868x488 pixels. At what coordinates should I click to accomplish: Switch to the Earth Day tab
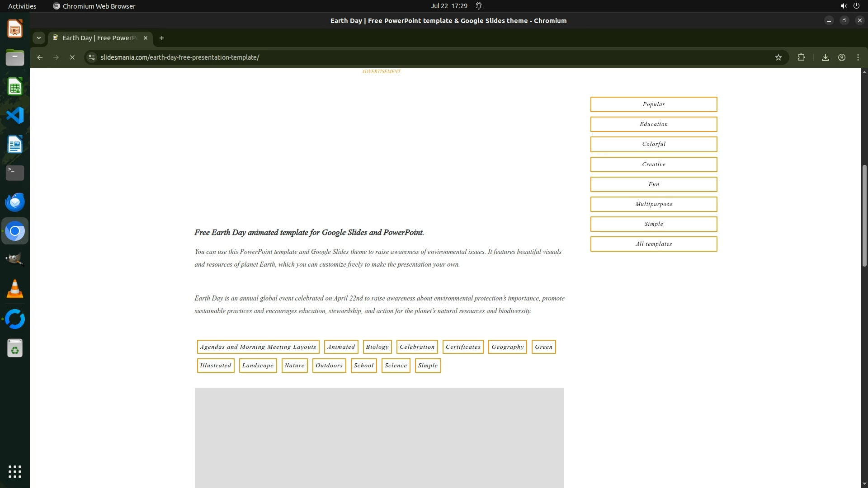[99, 38]
